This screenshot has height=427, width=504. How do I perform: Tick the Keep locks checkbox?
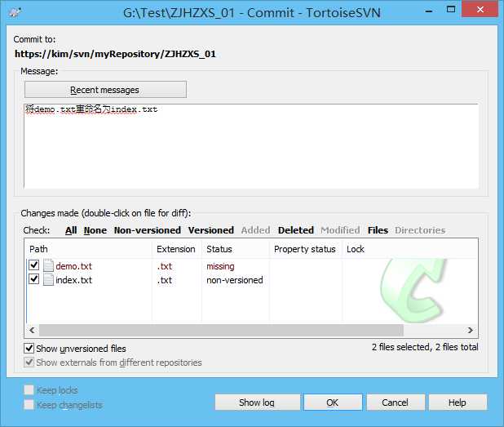point(29,390)
